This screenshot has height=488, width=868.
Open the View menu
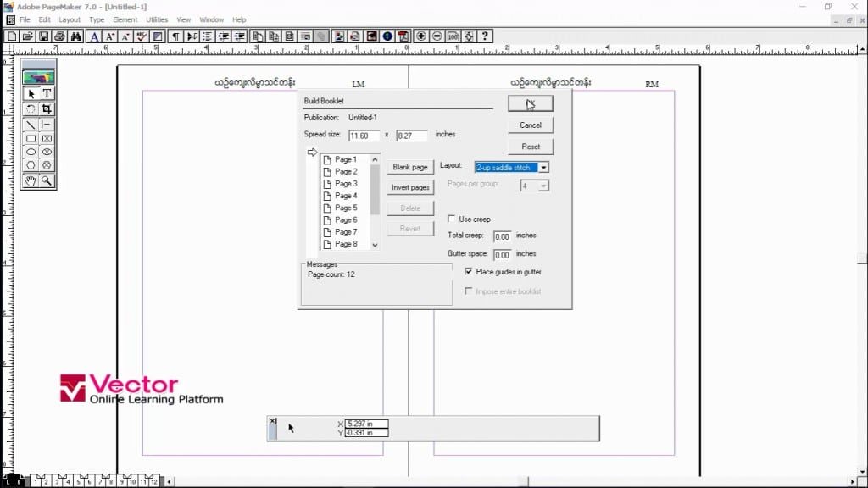183,19
